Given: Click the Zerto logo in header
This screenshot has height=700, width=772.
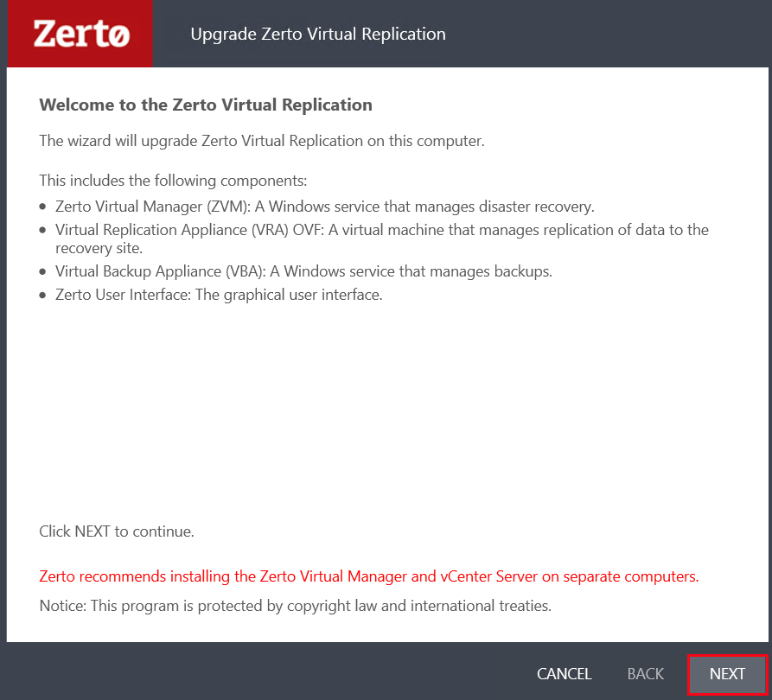Looking at the screenshot, I should tap(80, 34).
